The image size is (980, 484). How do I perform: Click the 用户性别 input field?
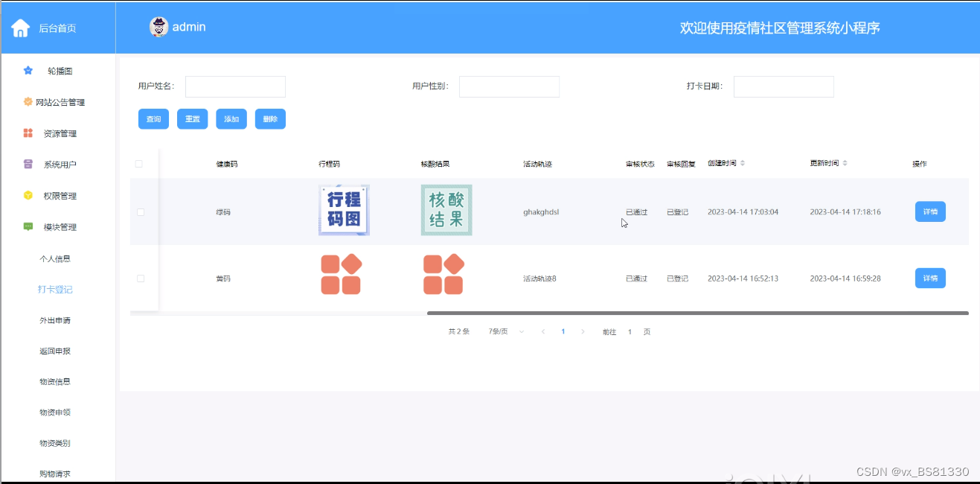pos(509,86)
